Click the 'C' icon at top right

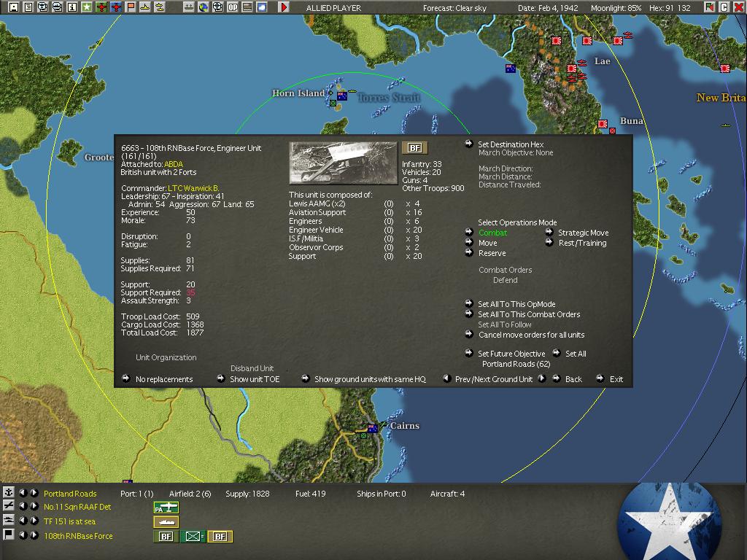click(724, 7)
